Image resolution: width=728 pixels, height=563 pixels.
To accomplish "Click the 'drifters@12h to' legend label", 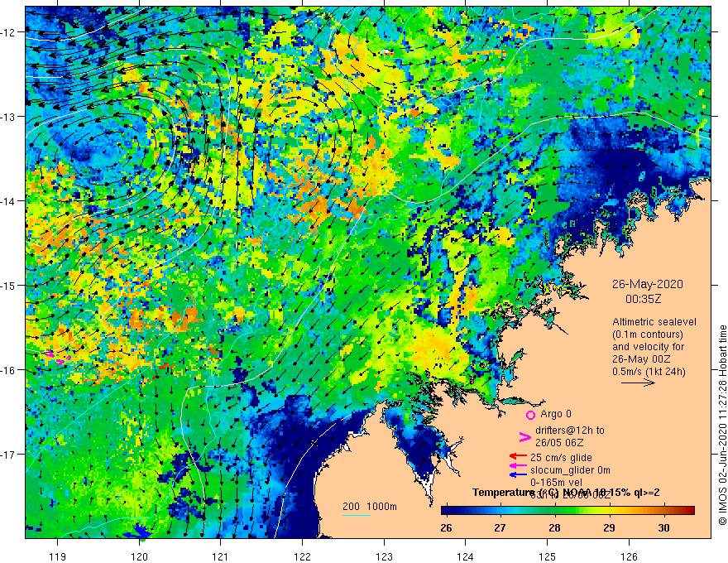I will 570,431.
